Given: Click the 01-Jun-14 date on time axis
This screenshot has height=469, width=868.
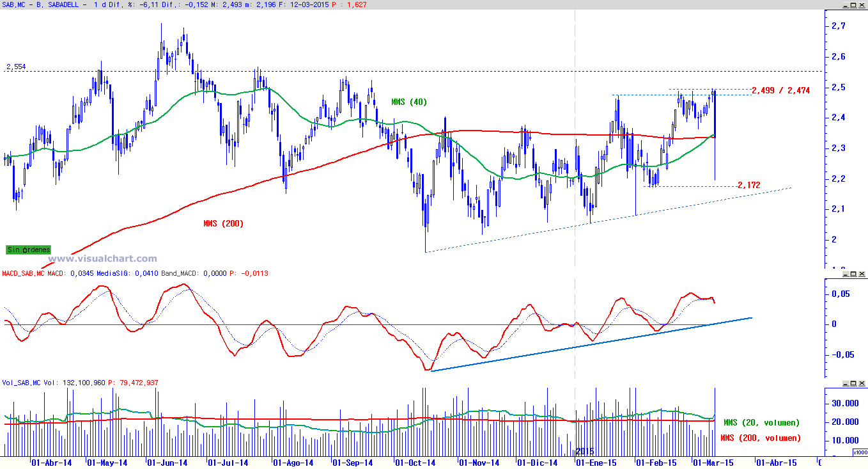Looking at the screenshot, I should (167, 463).
